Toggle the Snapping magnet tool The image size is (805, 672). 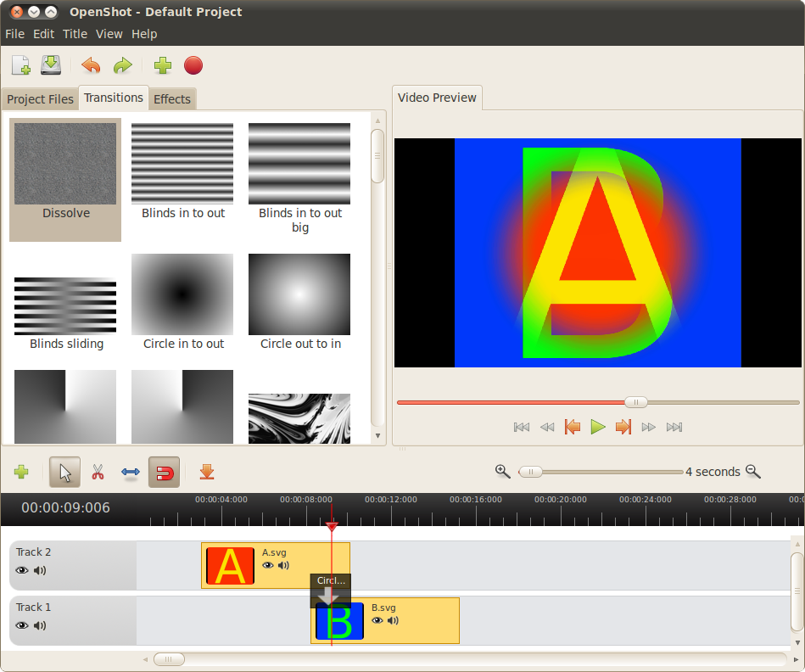coord(164,472)
